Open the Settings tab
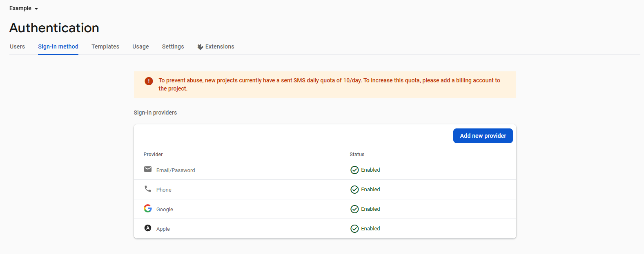Image resolution: width=644 pixels, height=254 pixels. 173,46
